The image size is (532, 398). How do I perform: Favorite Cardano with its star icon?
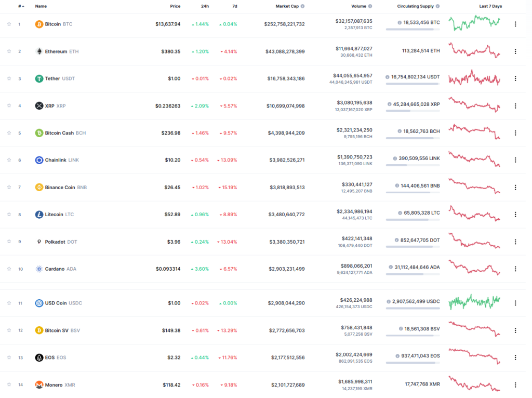(9, 269)
